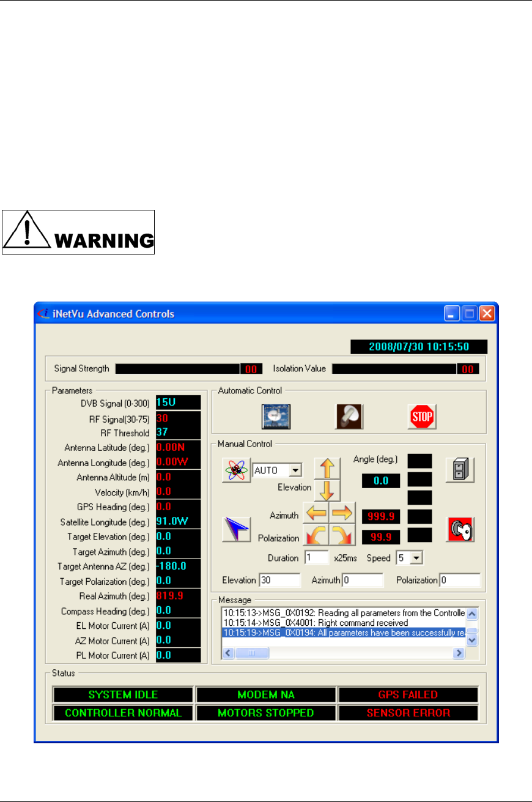
Task: Click the filing cabinet icon
Action: pyautogui.click(x=460, y=469)
